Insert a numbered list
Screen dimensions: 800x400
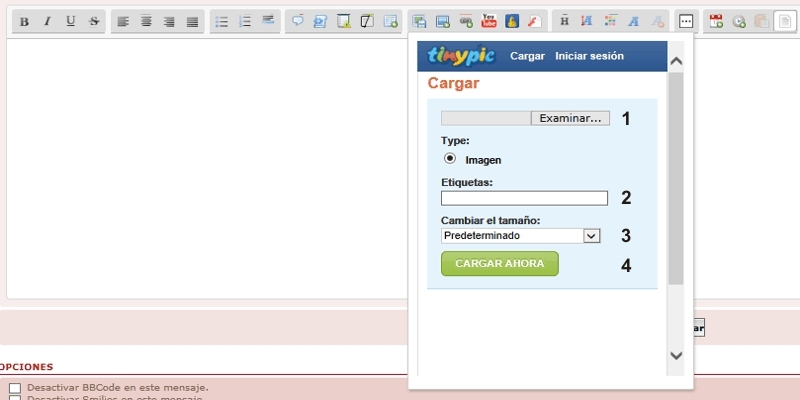(x=245, y=21)
